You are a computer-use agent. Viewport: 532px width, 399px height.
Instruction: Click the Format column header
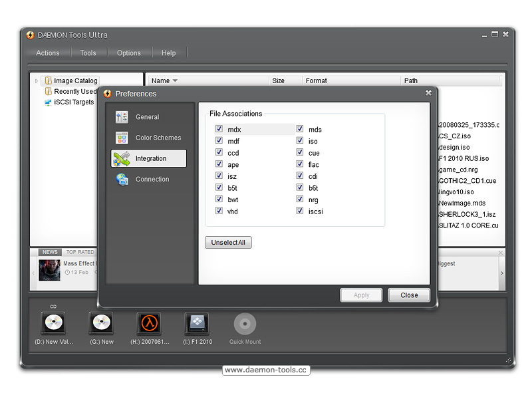point(352,80)
